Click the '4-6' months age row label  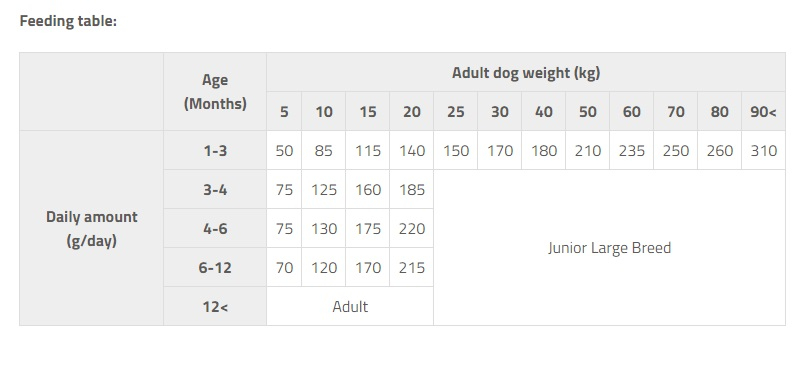tap(215, 228)
